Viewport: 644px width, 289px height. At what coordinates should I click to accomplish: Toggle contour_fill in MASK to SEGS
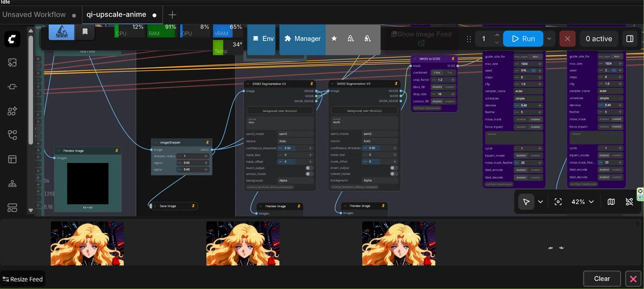click(444, 101)
